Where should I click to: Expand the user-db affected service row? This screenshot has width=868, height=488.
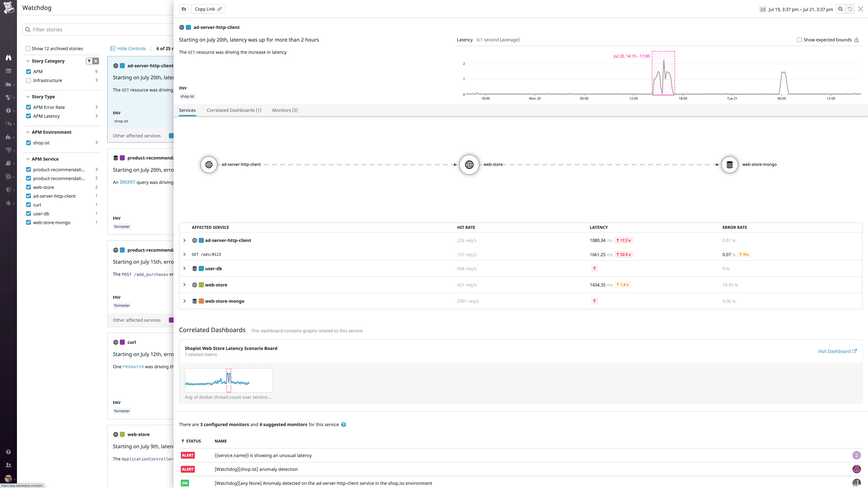(x=184, y=268)
